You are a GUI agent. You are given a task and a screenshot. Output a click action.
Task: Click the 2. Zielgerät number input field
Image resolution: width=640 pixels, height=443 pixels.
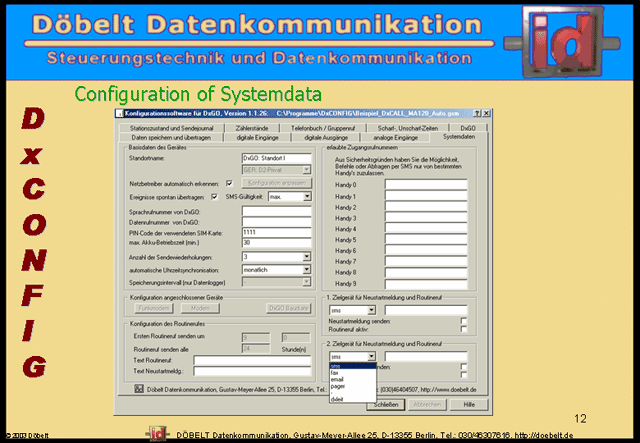(426, 356)
